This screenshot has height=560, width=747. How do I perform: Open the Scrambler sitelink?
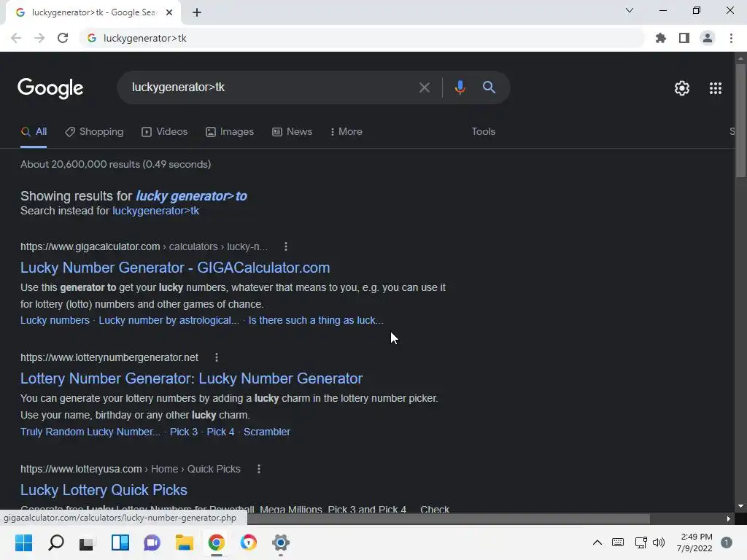tap(267, 432)
